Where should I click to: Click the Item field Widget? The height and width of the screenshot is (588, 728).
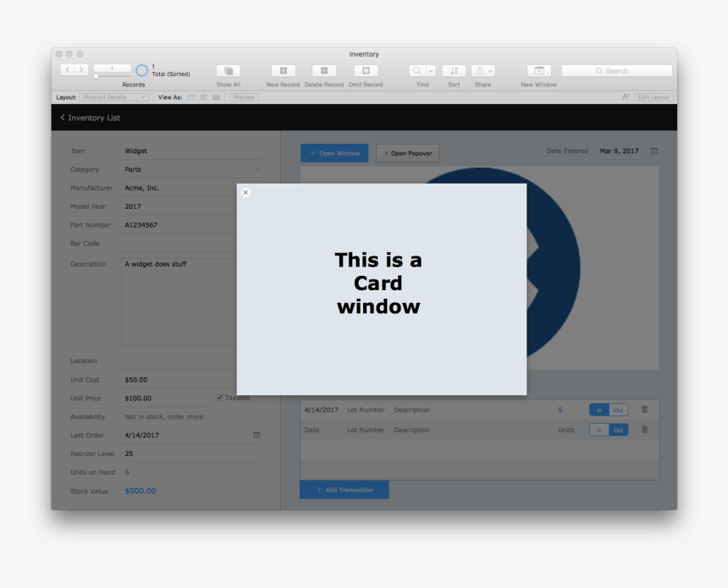pos(191,151)
